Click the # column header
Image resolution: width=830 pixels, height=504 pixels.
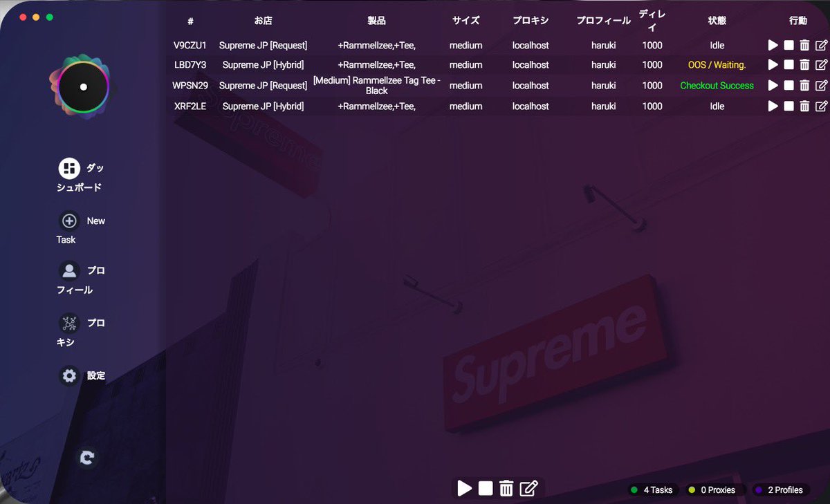pyautogui.click(x=190, y=21)
